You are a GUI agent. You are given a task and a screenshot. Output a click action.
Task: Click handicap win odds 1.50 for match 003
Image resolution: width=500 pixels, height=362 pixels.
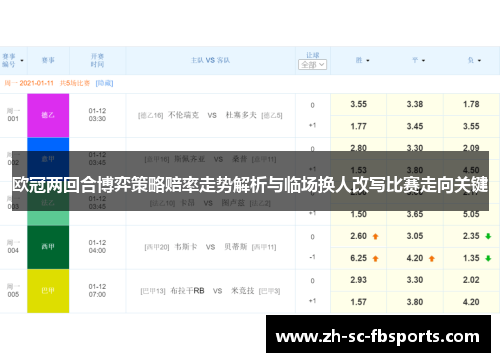358,214
